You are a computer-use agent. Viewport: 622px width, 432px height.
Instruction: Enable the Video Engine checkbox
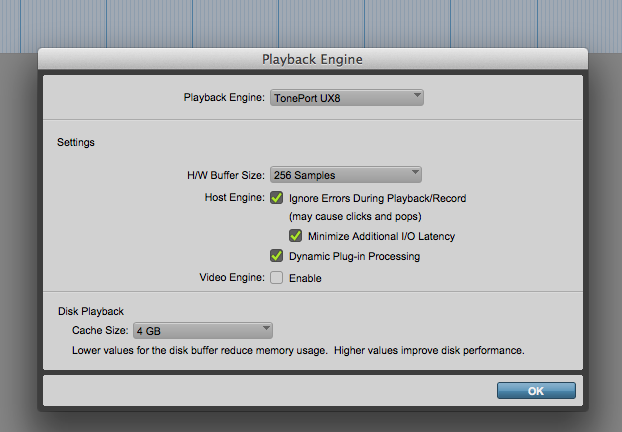(277, 278)
